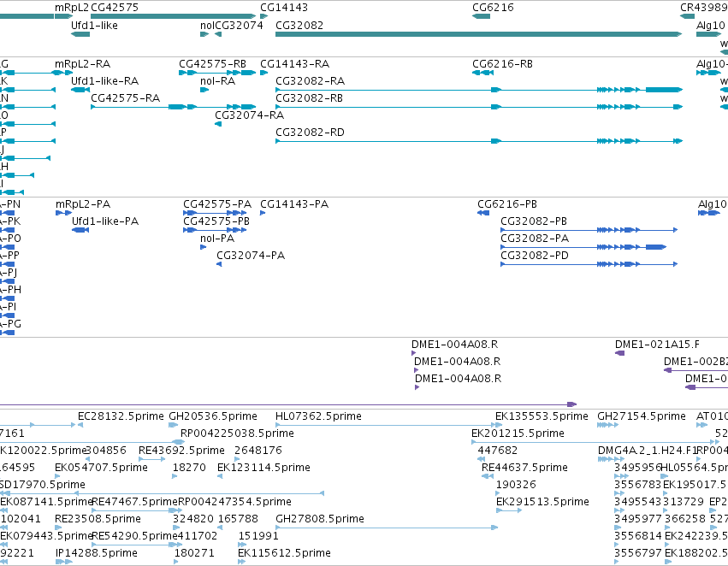Click the mRpL2-PA protein label
The image size is (728, 566).
click(83, 204)
